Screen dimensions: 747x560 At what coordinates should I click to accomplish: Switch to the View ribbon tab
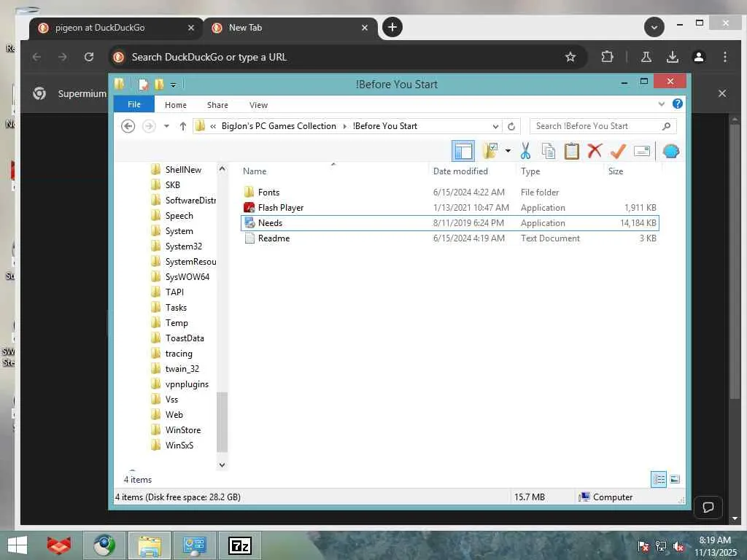258,105
